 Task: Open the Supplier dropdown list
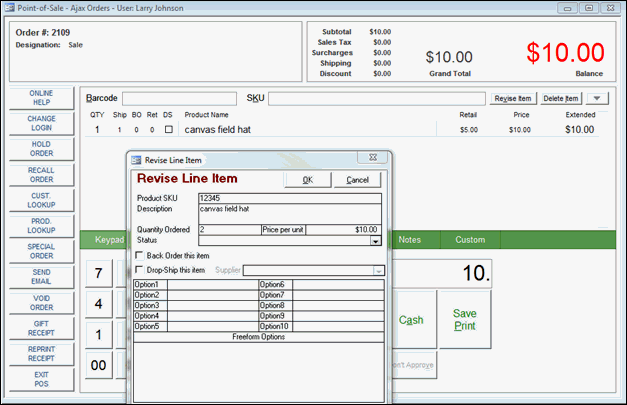[379, 270]
